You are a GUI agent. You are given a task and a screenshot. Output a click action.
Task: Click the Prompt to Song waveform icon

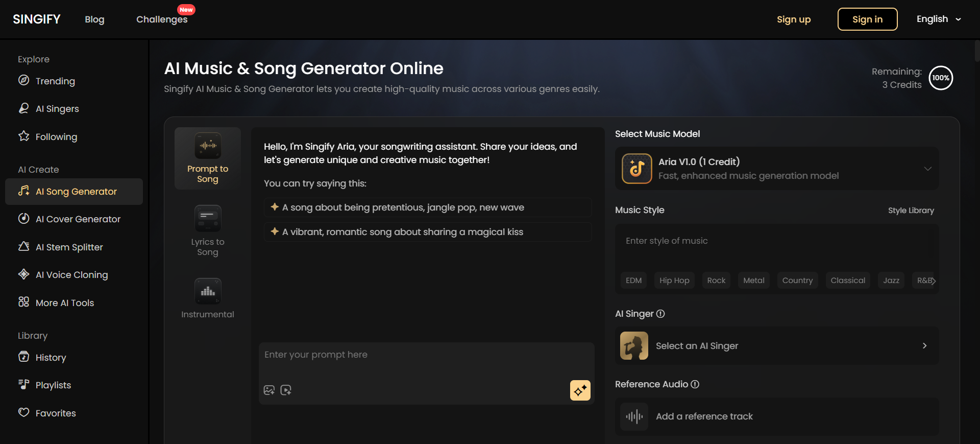(208, 146)
